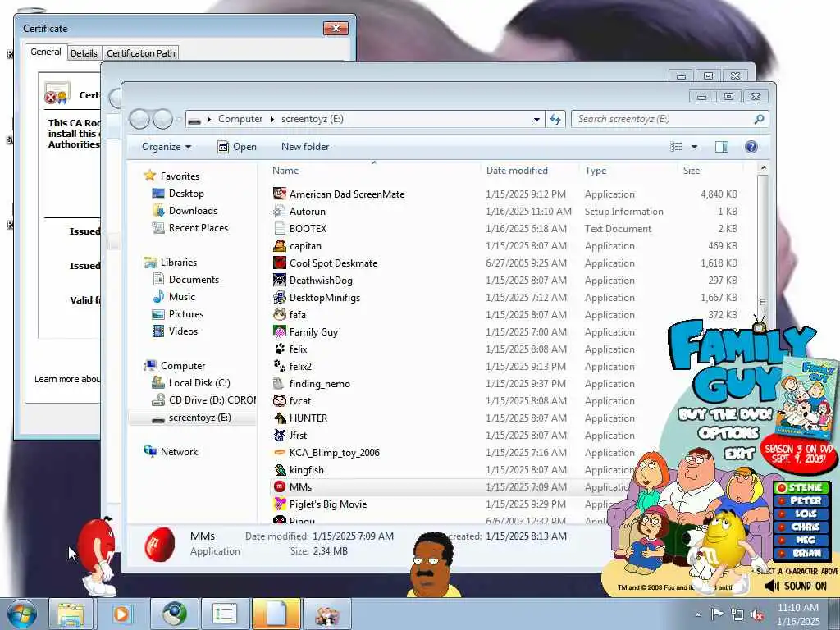Open recent pages dropdown near nav arrows
The image size is (840, 630).
178,119
